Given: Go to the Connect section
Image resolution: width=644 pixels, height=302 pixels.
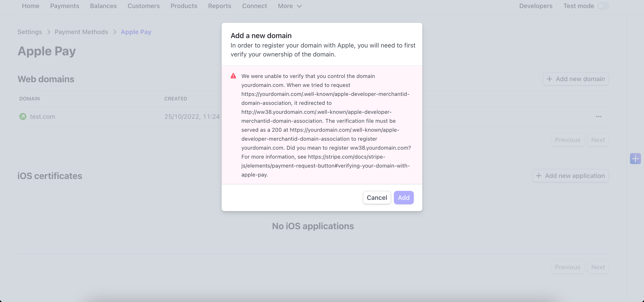Looking at the screenshot, I should [255, 6].
